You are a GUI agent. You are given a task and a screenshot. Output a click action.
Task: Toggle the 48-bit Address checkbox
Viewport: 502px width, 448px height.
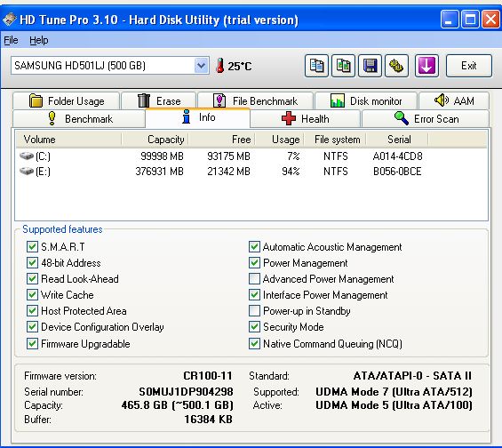pos(32,263)
